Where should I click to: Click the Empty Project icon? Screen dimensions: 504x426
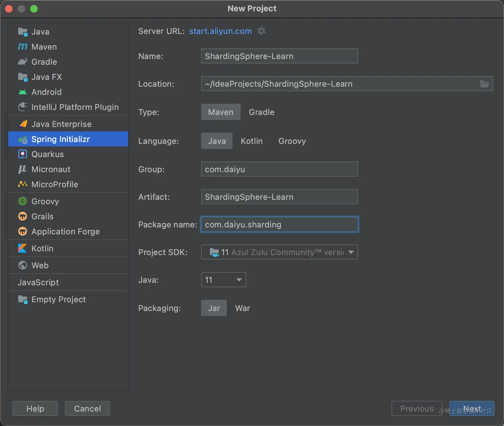(23, 299)
